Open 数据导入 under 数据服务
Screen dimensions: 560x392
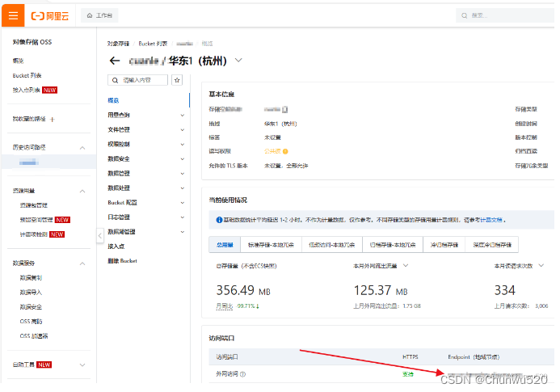pyautogui.click(x=31, y=293)
